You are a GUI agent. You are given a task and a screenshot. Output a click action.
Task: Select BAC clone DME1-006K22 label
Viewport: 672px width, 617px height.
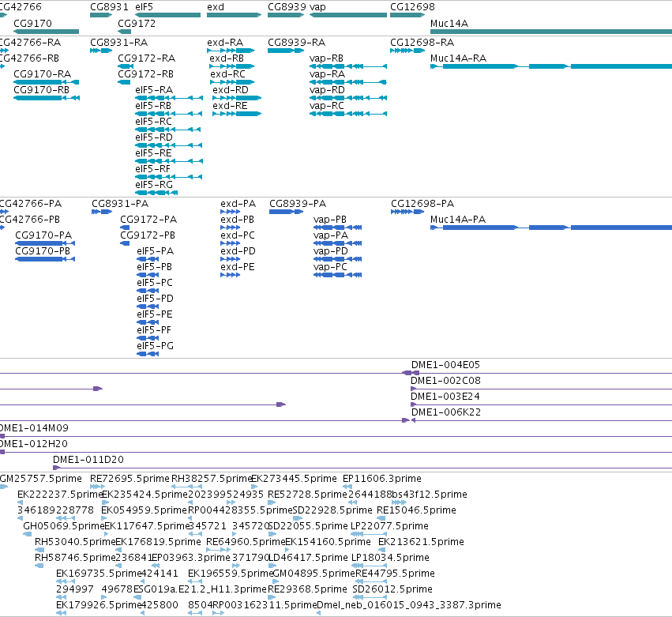pyautogui.click(x=446, y=412)
